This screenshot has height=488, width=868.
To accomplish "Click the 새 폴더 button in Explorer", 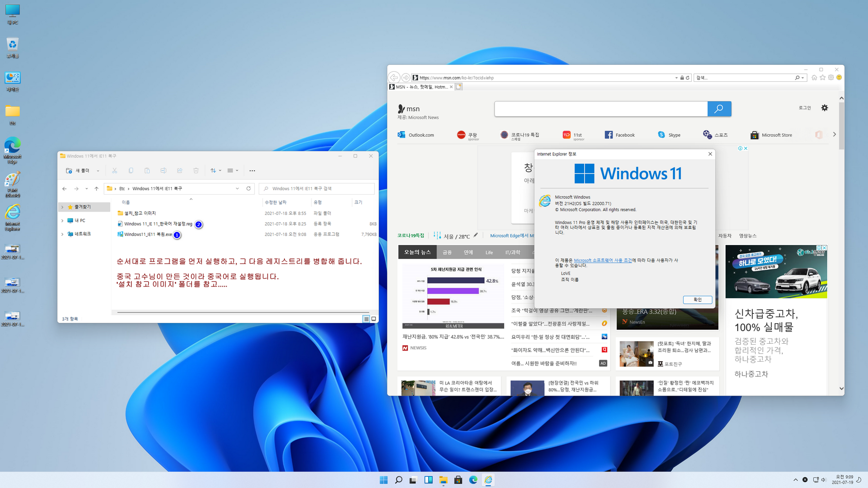I will 78,170.
